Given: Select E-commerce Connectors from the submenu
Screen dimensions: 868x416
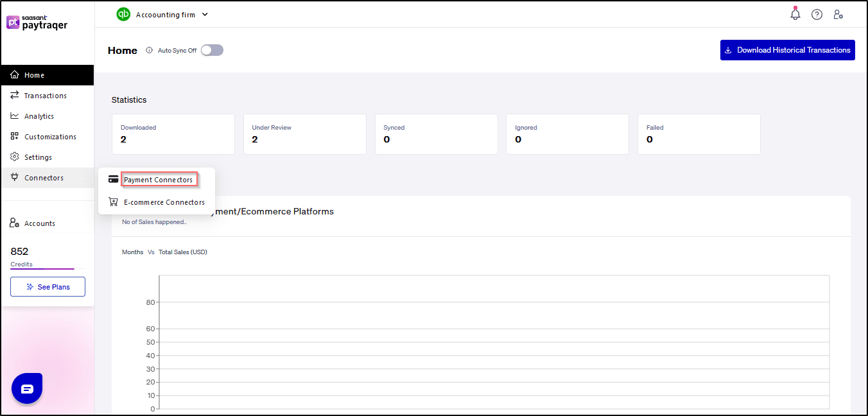Looking at the screenshot, I should [x=164, y=202].
